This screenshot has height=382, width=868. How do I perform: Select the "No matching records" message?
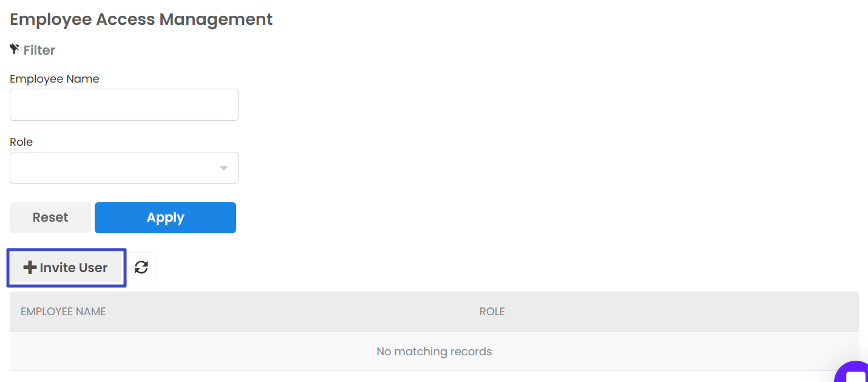[434, 352]
